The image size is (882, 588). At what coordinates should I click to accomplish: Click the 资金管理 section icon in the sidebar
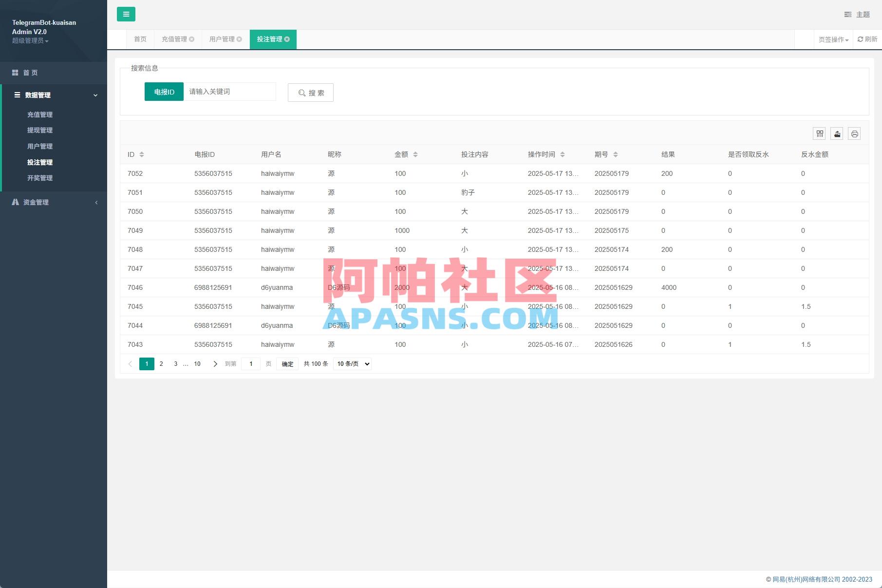click(x=15, y=202)
